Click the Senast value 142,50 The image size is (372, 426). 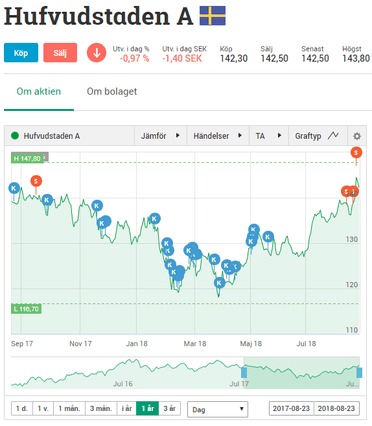tap(315, 59)
